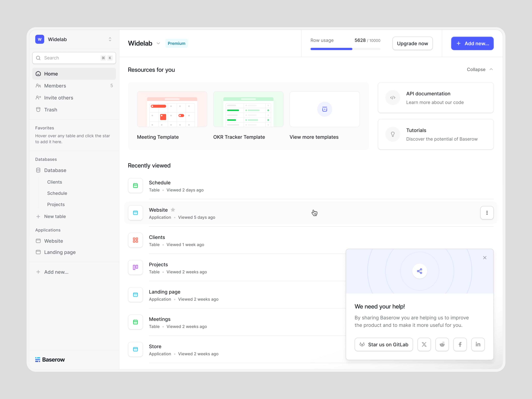Image resolution: width=532 pixels, height=399 pixels.
Task: Open the options menu for Website
Action: 487,213
